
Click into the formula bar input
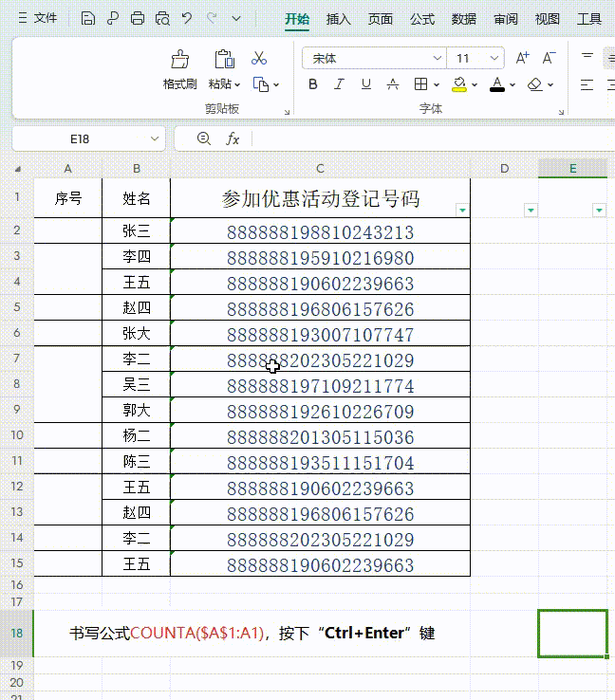(433, 138)
